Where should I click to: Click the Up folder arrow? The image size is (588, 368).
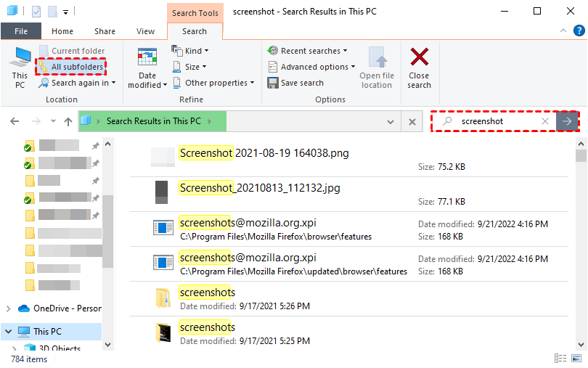68,122
